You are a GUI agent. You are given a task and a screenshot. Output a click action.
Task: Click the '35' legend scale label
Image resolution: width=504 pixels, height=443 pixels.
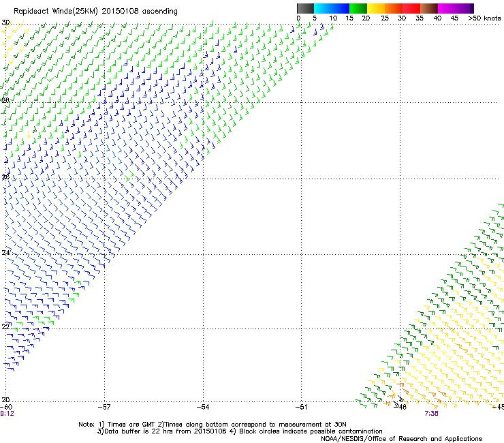click(x=420, y=18)
